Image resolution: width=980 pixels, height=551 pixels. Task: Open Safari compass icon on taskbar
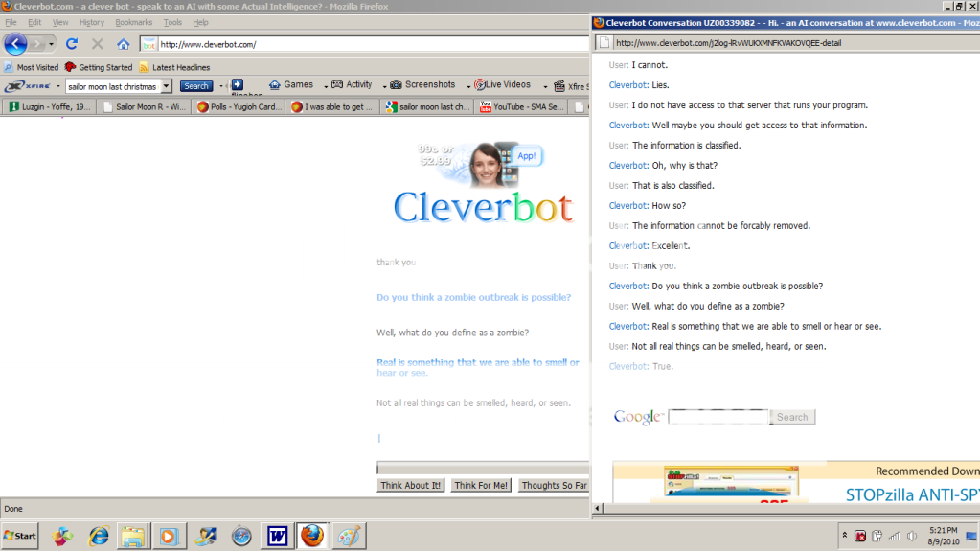tap(241, 536)
